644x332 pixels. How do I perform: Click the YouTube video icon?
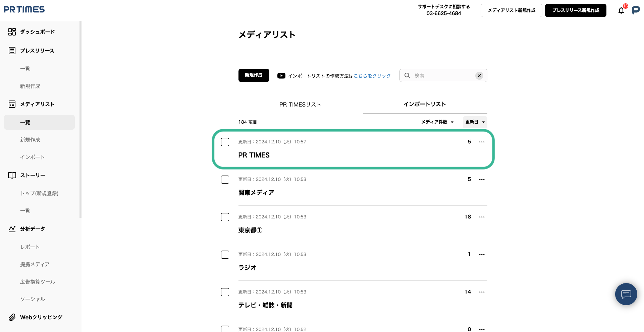click(x=281, y=76)
